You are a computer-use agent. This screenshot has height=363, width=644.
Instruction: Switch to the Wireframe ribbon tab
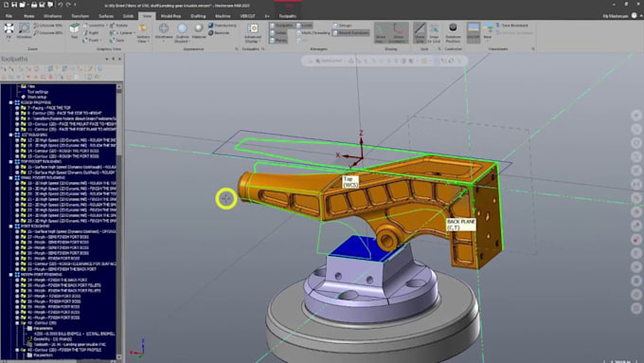point(53,16)
